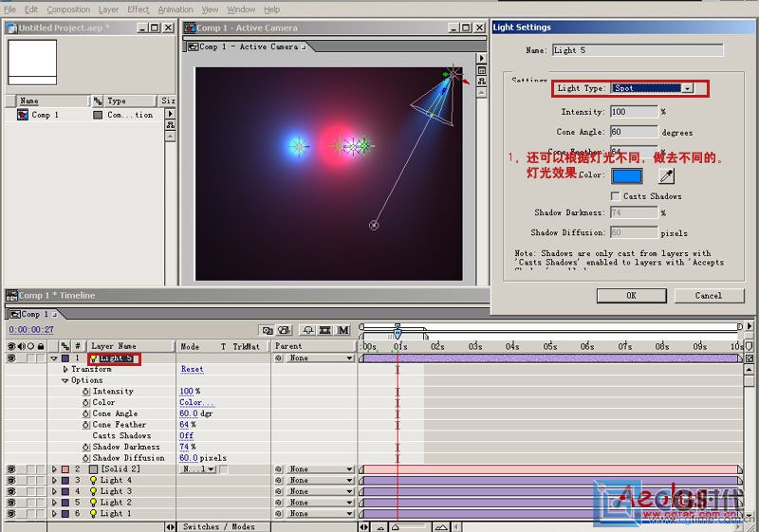
Task: Expand the Transform property group
Action: (65, 369)
